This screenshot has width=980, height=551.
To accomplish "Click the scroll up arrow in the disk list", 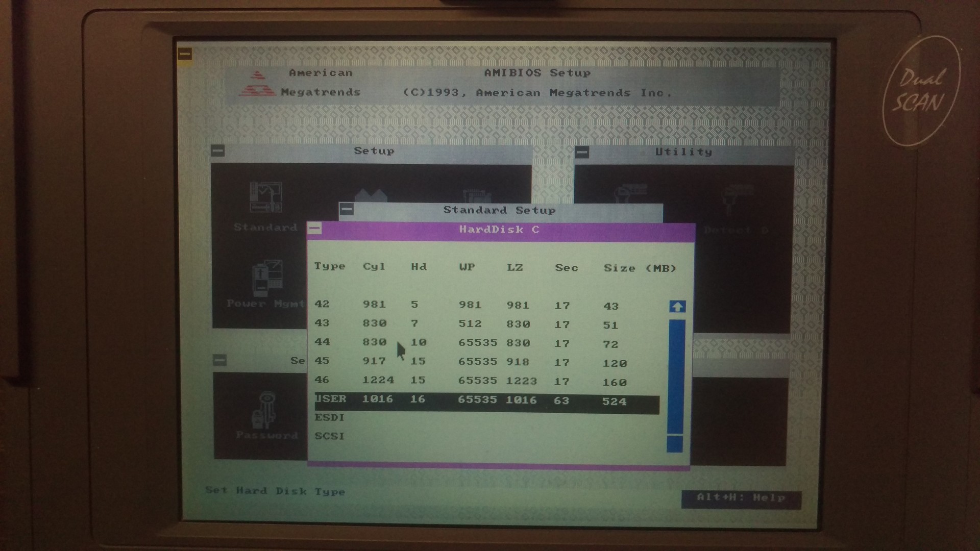I will [677, 307].
